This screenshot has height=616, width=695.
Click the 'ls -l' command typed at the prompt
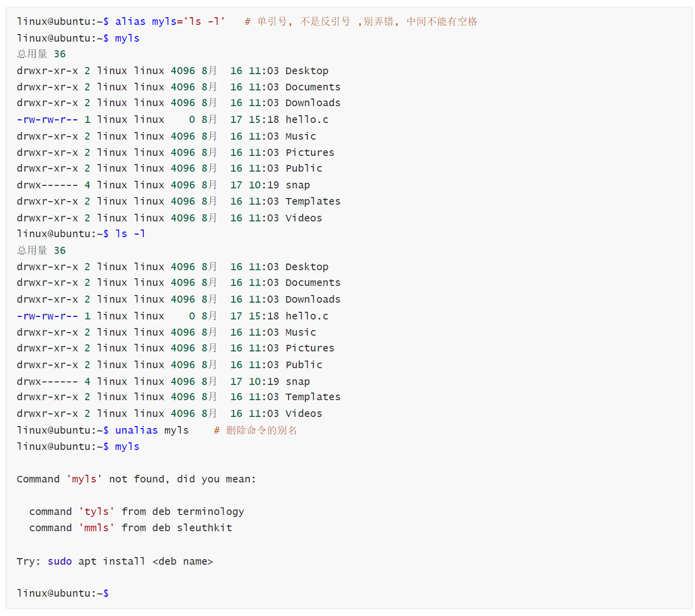click(131, 234)
